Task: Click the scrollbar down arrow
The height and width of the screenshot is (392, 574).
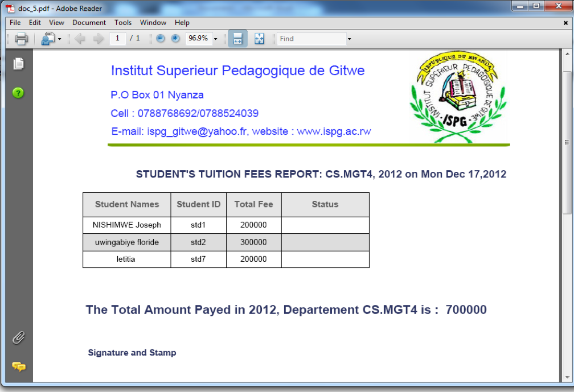Action: pyautogui.click(x=567, y=378)
